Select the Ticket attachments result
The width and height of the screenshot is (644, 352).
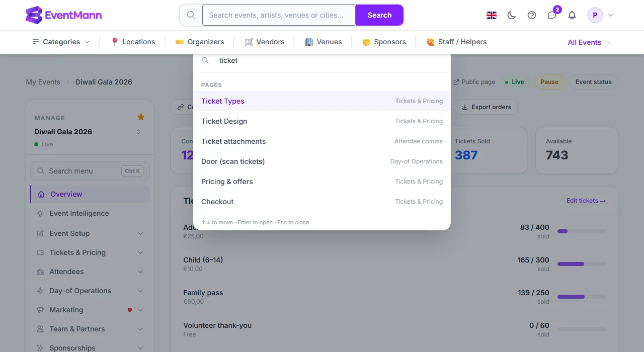(322, 141)
